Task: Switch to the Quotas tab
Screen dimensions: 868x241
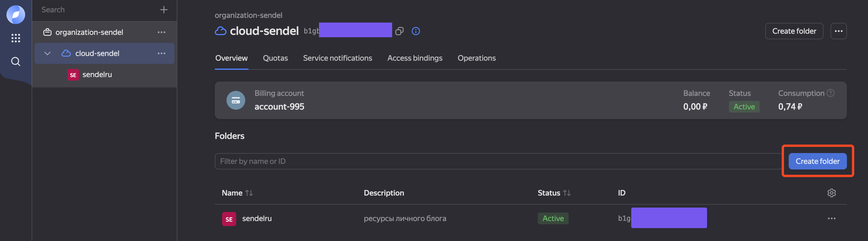Action: [275, 58]
